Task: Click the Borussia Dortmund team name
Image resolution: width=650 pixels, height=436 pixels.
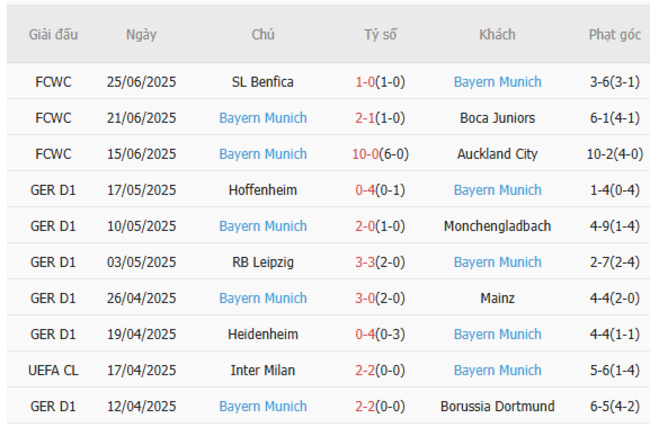Action: (x=497, y=406)
